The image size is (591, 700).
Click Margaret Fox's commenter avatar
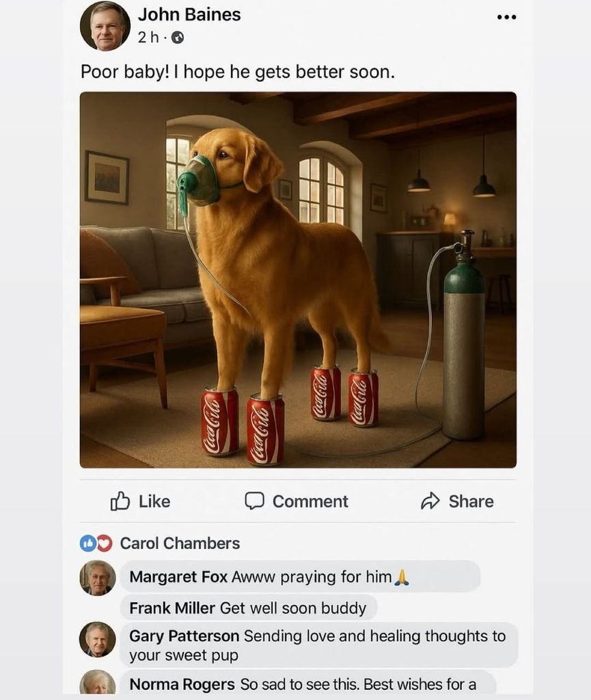(x=98, y=578)
